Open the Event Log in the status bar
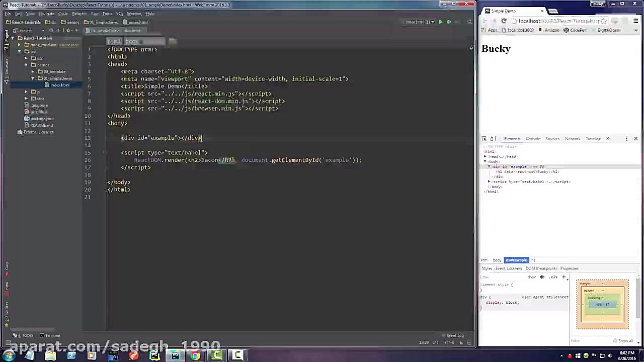Image resolution: width=644 pixels, height=362 pixels. [455, 335]
